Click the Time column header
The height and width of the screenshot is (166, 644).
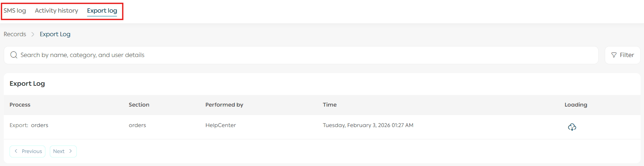(x=330, y=105)
